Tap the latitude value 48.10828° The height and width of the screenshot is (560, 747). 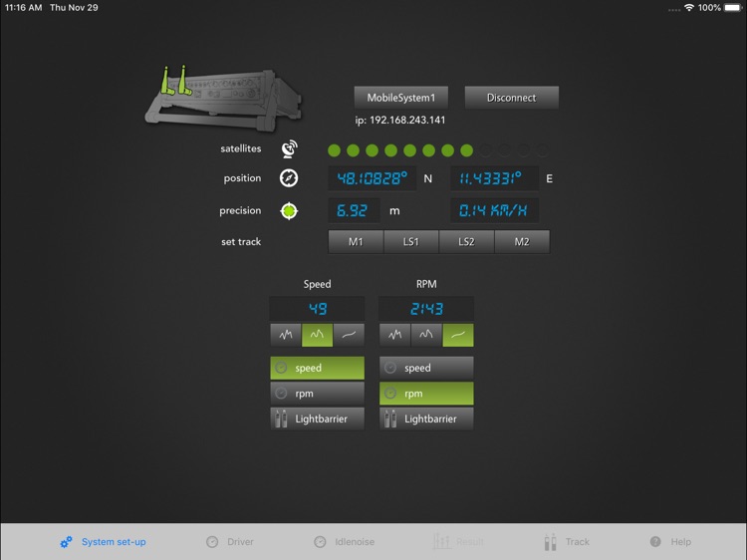(x=373, y=178)
